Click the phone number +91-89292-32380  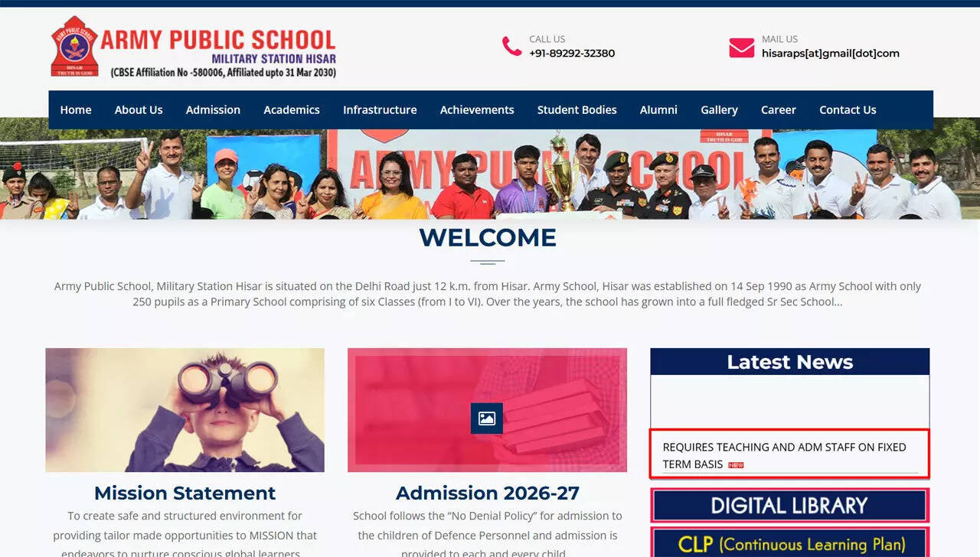pyautogui.click(x=572, y=54)
